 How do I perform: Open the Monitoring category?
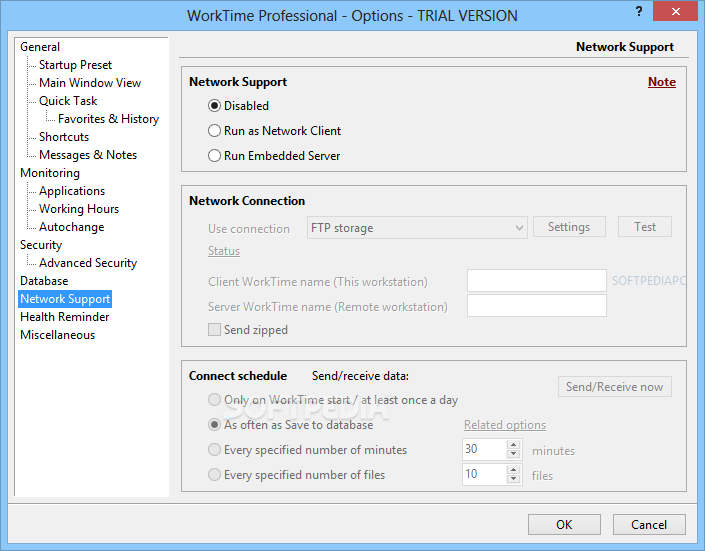50,173
